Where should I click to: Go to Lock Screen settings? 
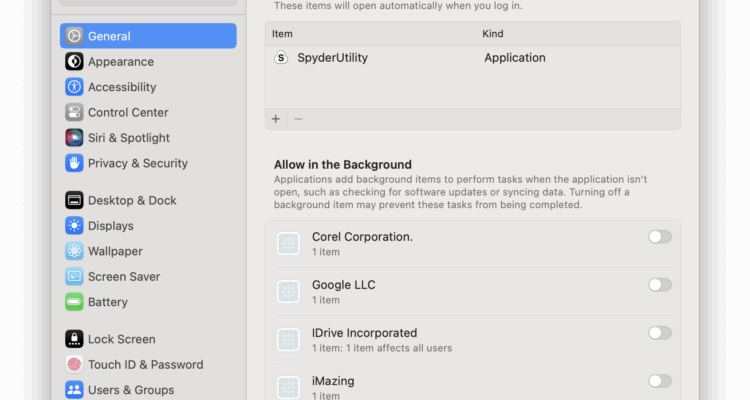148,339
